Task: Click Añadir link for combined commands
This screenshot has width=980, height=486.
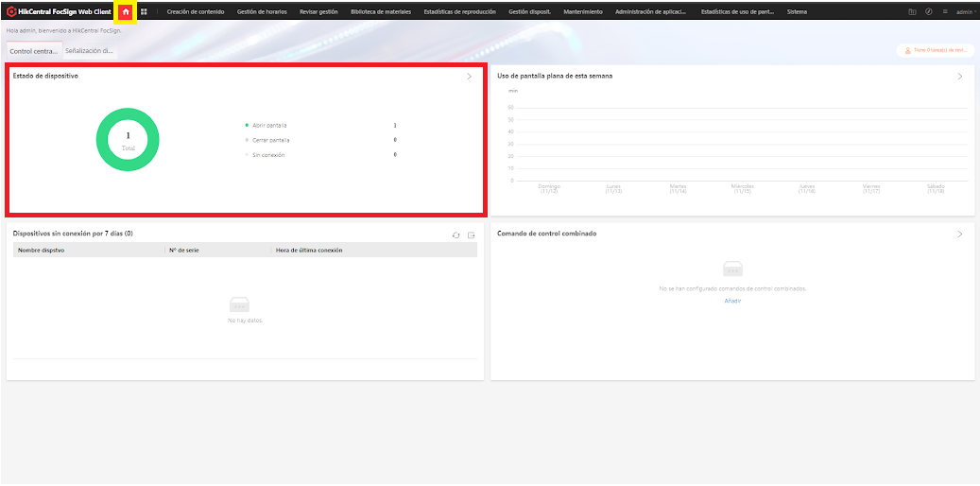Action: point(732,301)
